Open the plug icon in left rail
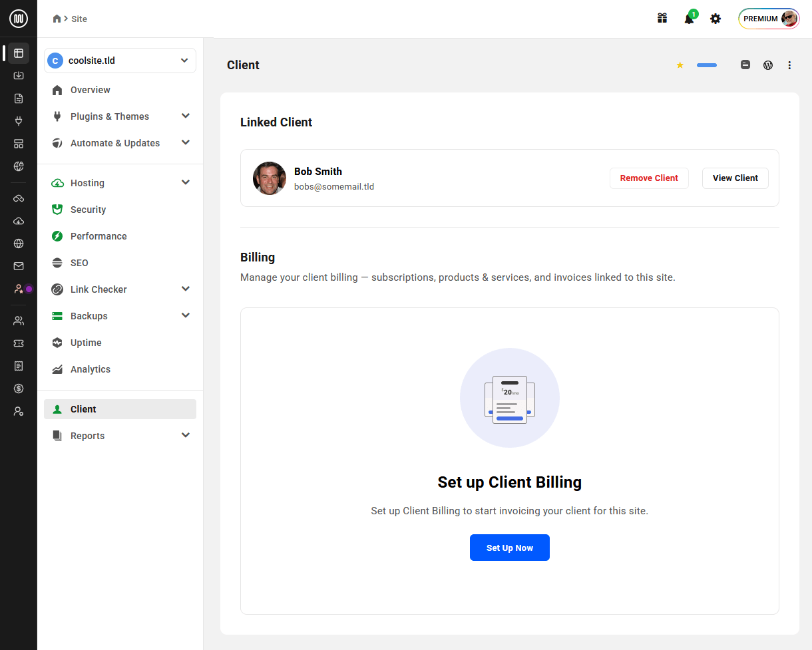This screenshot has width=812, height=650. pos(19,121)
